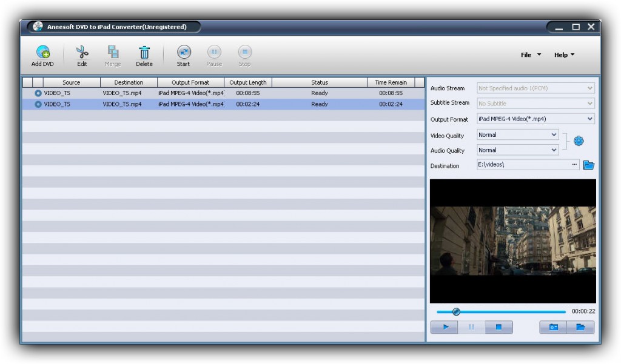Viewport: 621px width, 364px height.
Task: Sort by the Destination column header
Action: (x=129, y=82)
